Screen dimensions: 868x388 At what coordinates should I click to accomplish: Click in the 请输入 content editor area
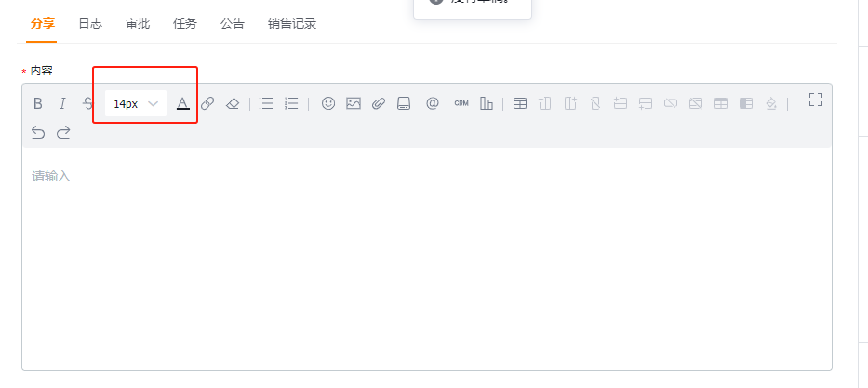[x=427, y=259]
